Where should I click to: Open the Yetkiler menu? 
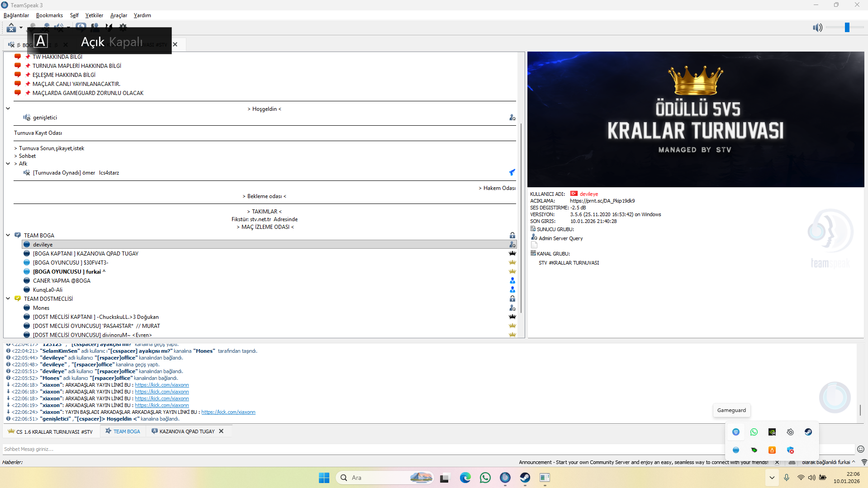click(x=94, y=15)
